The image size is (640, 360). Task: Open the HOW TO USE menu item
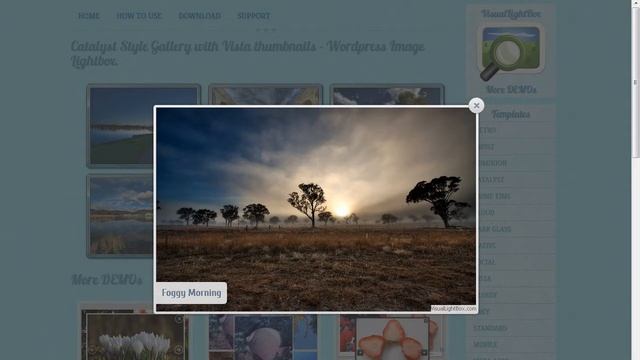[139, 16]
